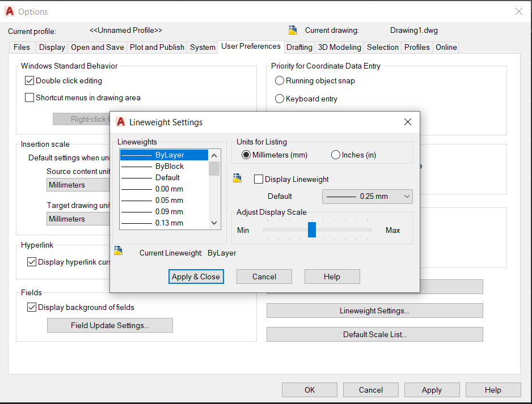Click drawing icon next to Display Lineweight
Screen dimensions: 532x404
[238, 178]
